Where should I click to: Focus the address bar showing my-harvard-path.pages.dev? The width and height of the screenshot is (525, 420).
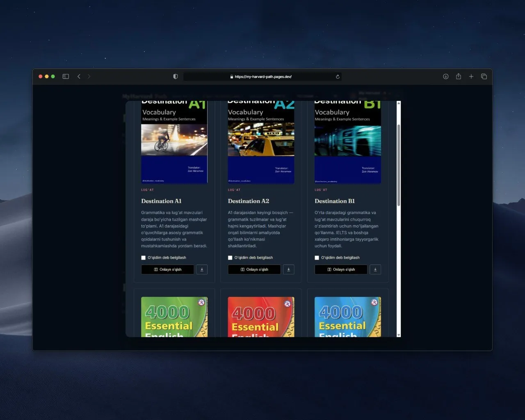pyautogui.click(x=262, y=77)
